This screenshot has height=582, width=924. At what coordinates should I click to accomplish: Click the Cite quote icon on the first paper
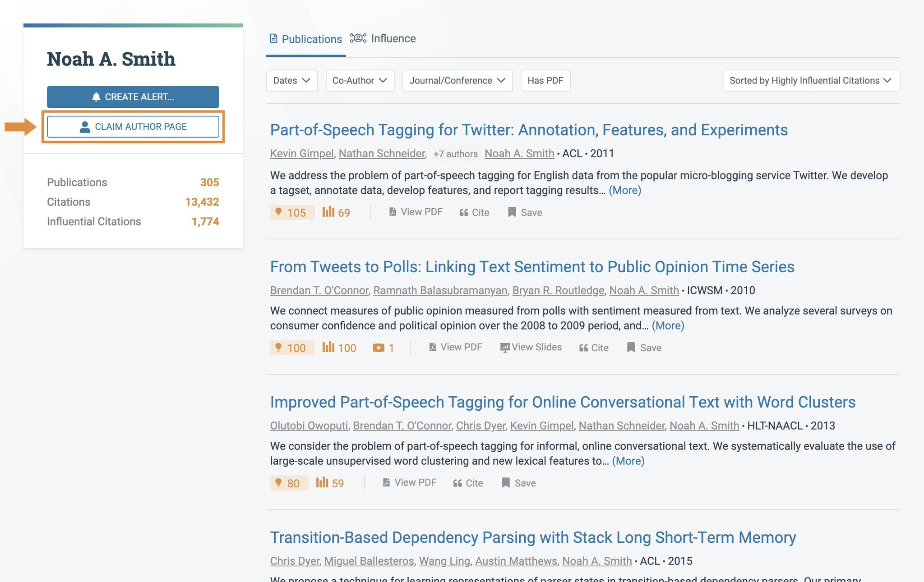tap(464, 212)
